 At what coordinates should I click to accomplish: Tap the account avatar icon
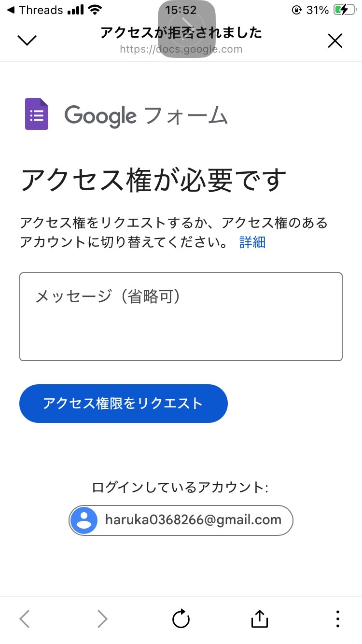[84, 520]
